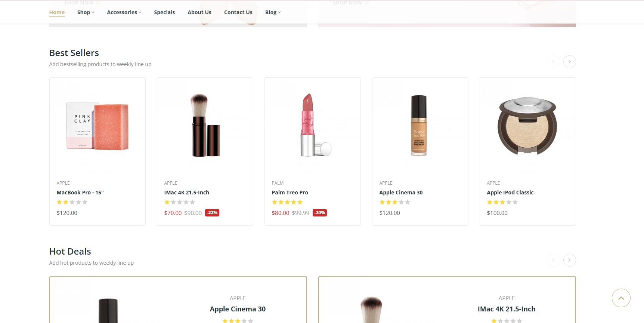Click the back-to-top arrow button

(621, 298)
